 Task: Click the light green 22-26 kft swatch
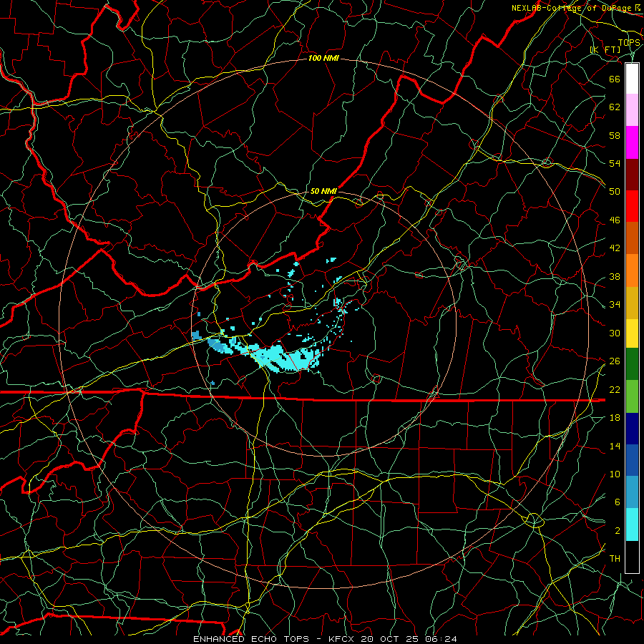pyautogui.click(x=632, y=396)
